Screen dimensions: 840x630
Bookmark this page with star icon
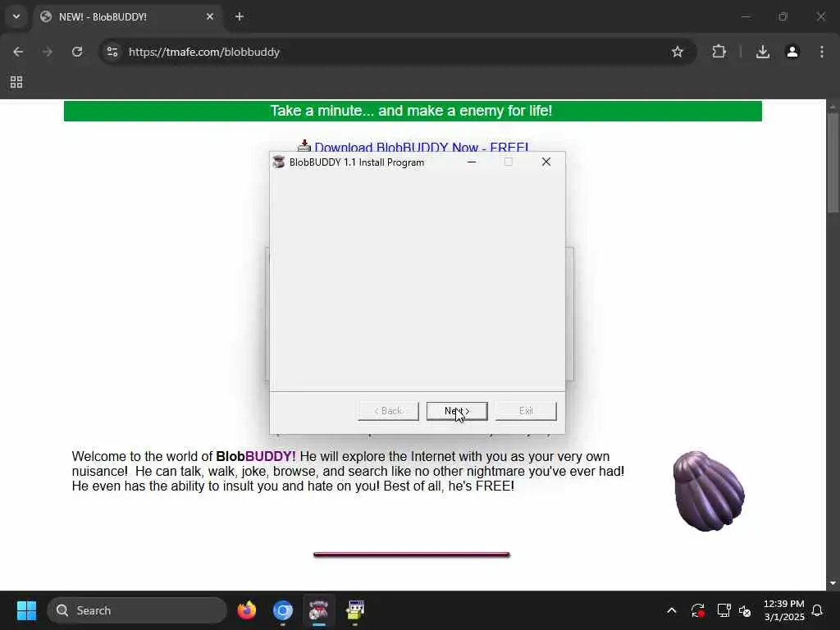point(677,52)
